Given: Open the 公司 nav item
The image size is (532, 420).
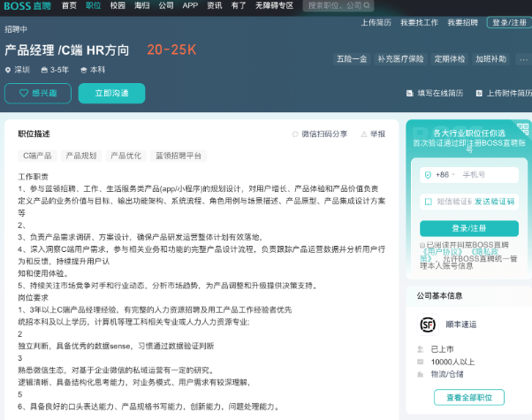Looking at the screenshot, I should pos(166,5).
